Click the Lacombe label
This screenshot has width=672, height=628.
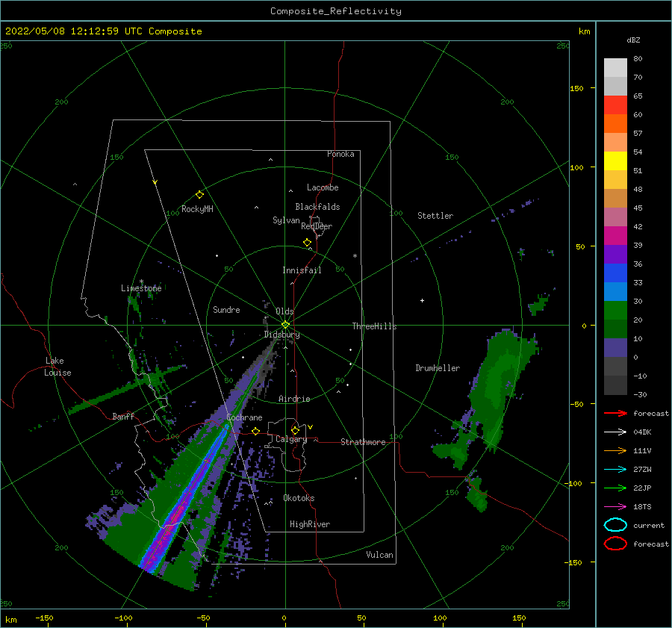[323, 187]
